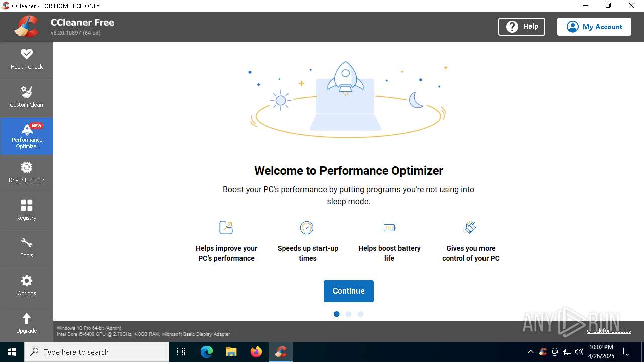Click 'Helps boost battery life' text
This screenshot has height=362, width=644.
point(389,253)
